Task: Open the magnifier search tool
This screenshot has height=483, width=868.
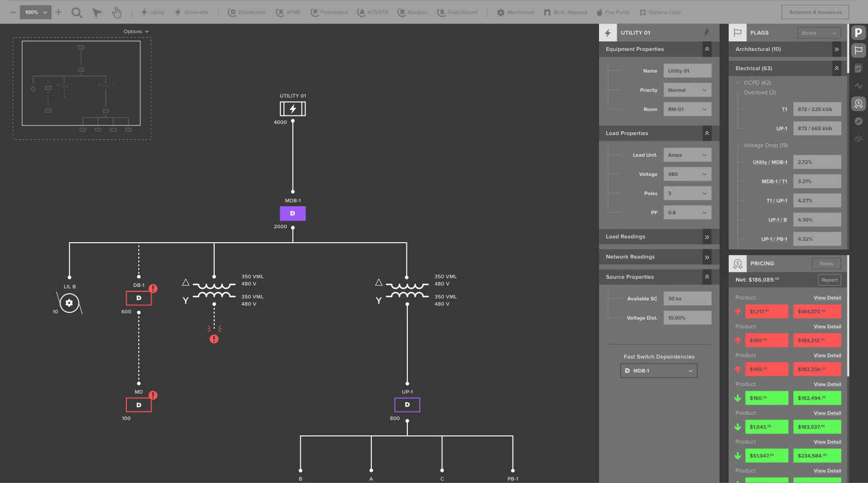Action: pos(77,12)
